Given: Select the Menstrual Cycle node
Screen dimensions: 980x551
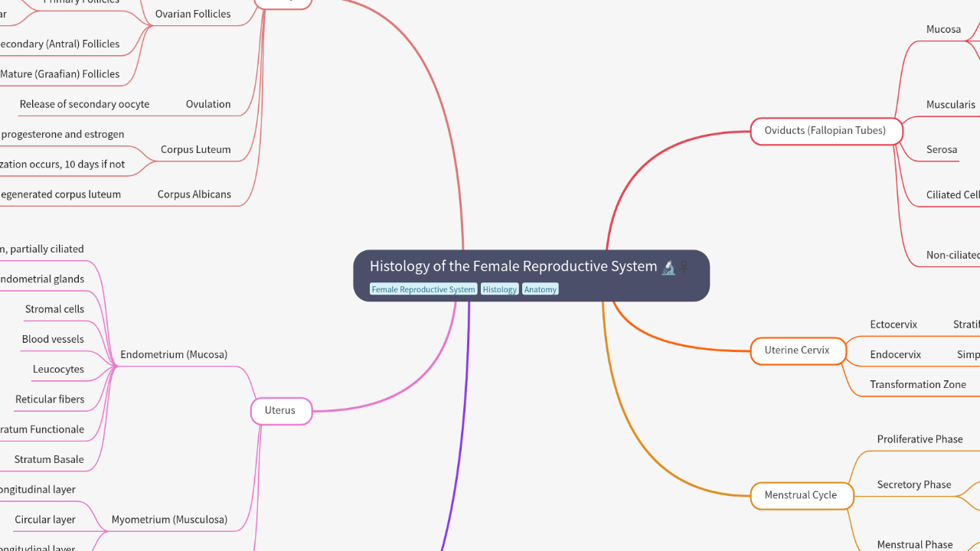Looking at the screenshot, I should (802, 495).
